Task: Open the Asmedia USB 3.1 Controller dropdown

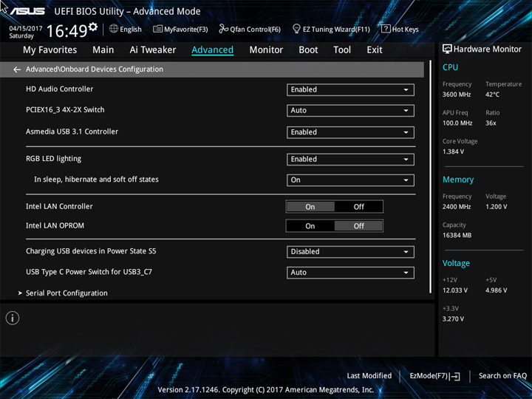Action: [350, 132]
